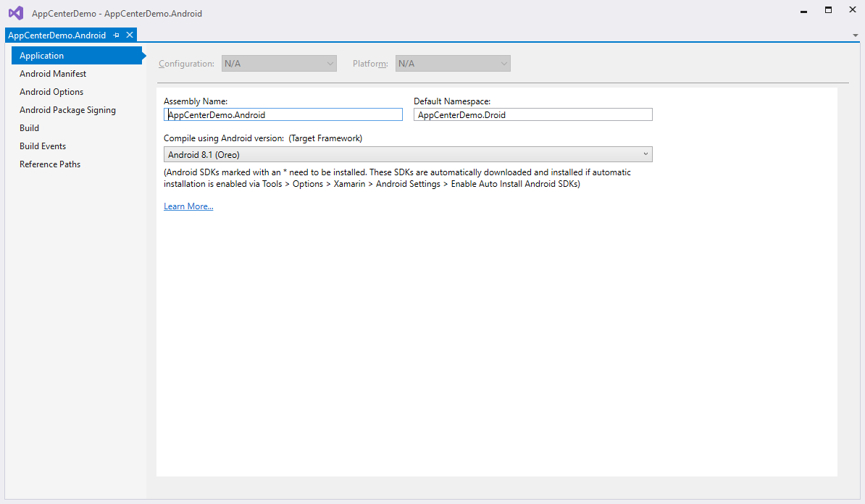The width and height of the screenshot is (865, 504).
Task: Open the Reference Paths page
Action: click(50, 164)
